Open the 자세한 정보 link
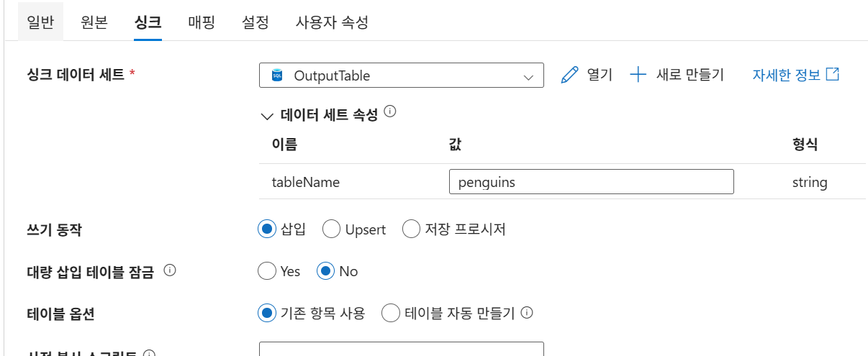 tap(786, 75)
